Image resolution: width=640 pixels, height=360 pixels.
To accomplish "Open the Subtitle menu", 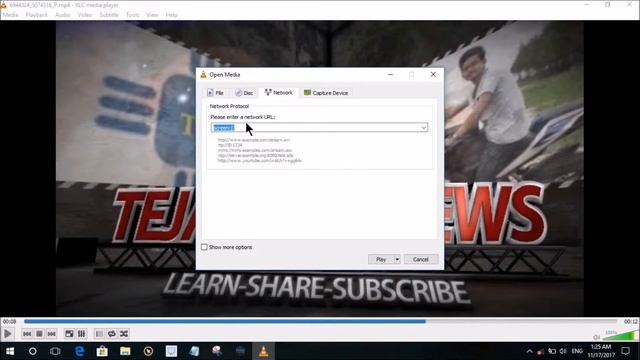I will tap(109, 15).
